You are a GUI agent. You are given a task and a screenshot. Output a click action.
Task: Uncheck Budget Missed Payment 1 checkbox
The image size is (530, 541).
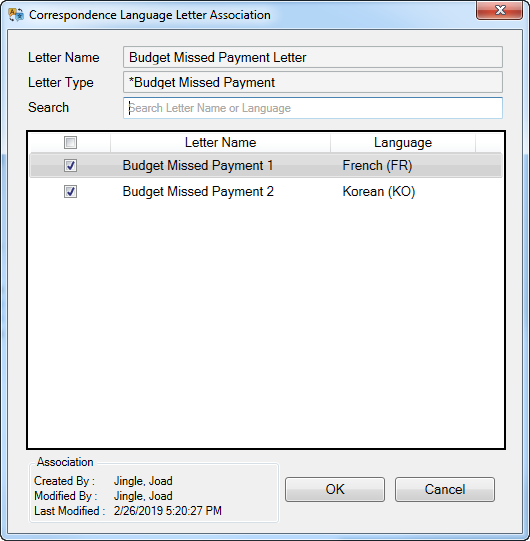[x=70, y=165]
